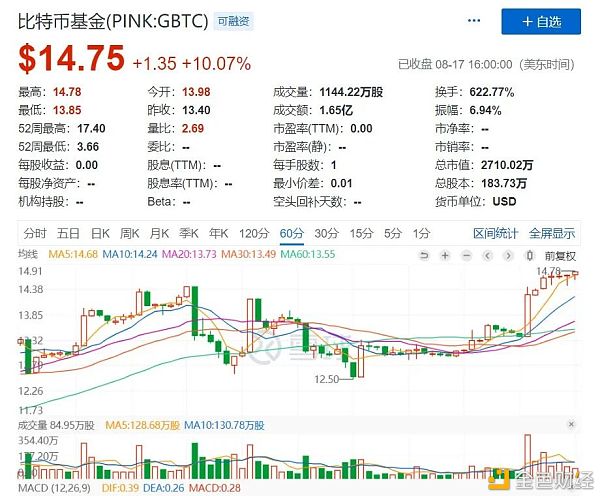Image resolution: width=600 pixels, height=496 pixels.
Task: Click the DEA:0.26 indicator value
Action: tap(164, 488)
